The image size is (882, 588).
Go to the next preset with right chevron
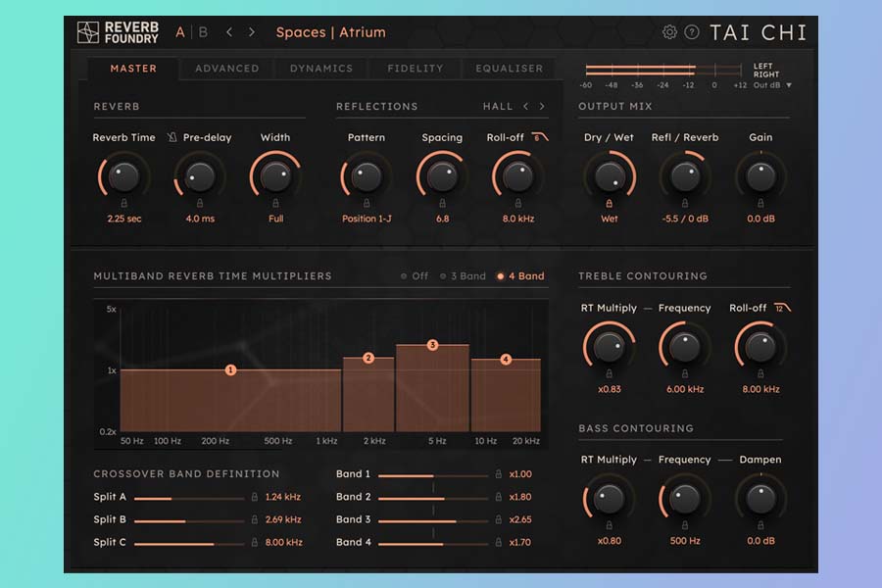252,32
